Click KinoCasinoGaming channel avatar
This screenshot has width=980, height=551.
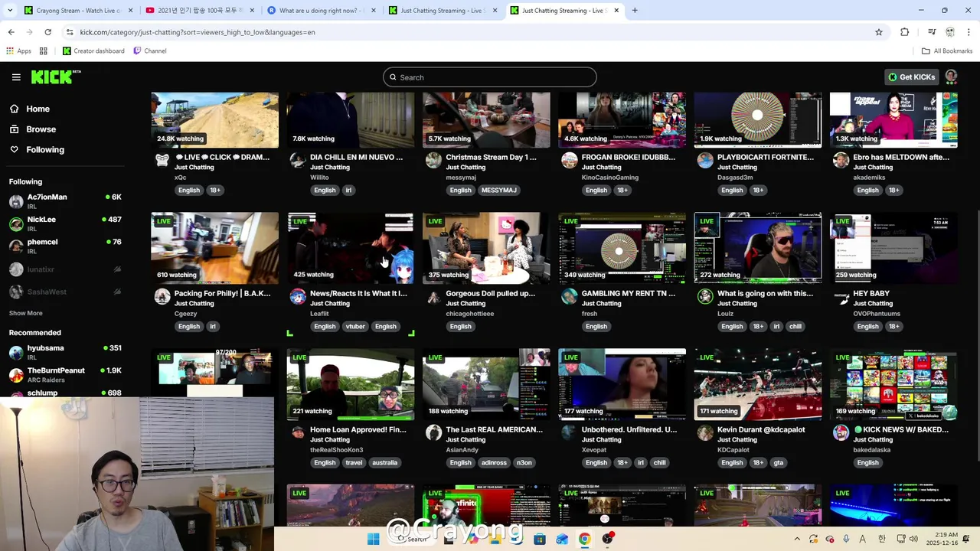569,160
